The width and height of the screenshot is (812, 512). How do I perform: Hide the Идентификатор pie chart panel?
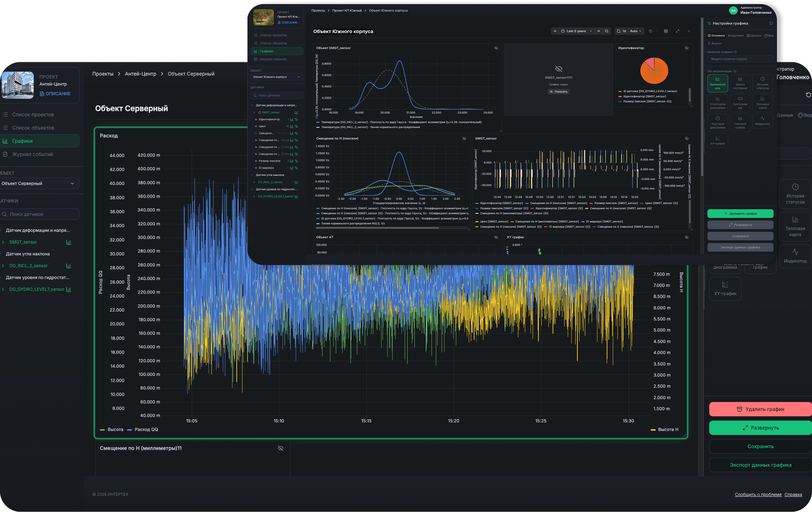point(687,48)
